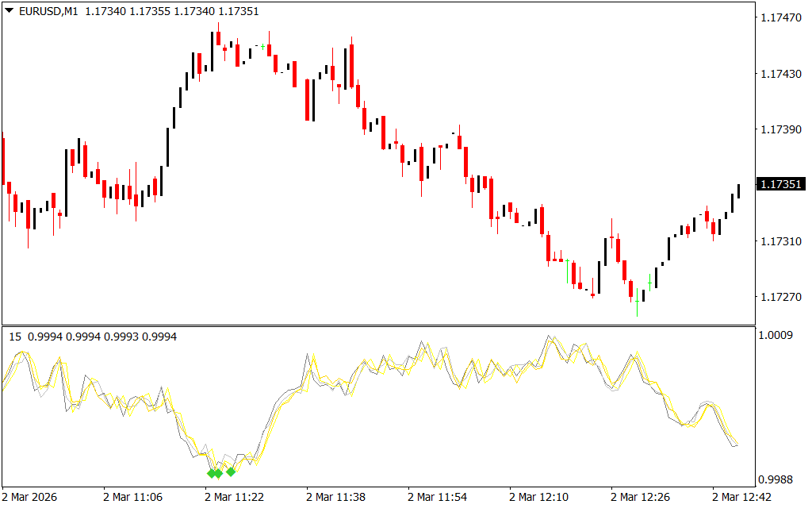Click the leftmost green diamond signal marker
The height and width of the screenshot is (508, 812).
212,474
